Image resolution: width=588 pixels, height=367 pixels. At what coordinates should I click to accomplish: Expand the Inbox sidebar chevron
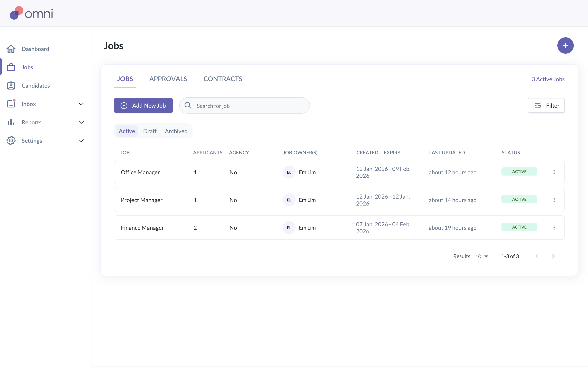pyautogui.click(x=81, y=104)
